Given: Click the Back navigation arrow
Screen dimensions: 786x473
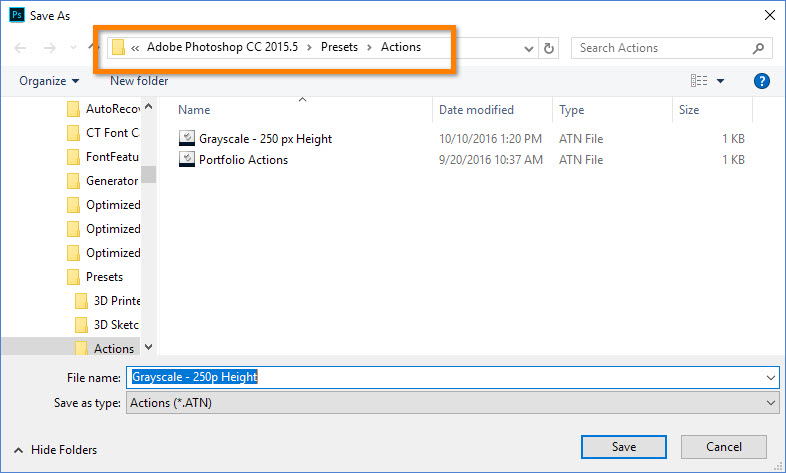Looking at the screenshot, I should [x=22, y=48].
